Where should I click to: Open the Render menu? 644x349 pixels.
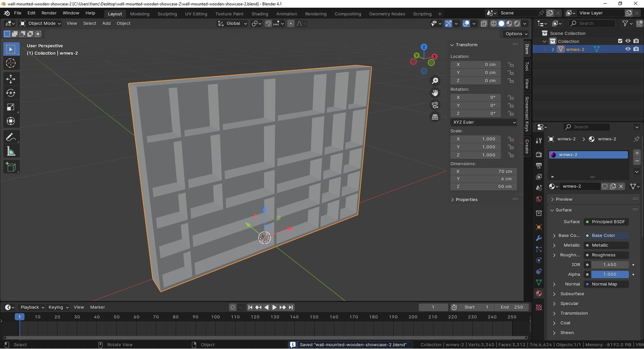[x=49, y=13]
